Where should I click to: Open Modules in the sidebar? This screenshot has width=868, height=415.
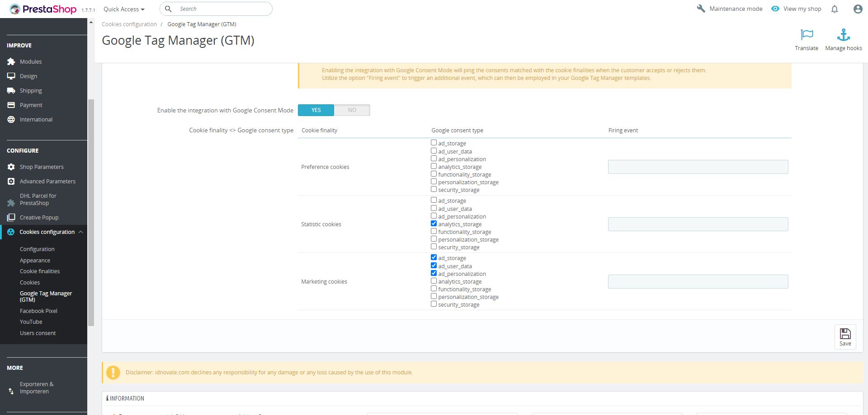(31, 62)
